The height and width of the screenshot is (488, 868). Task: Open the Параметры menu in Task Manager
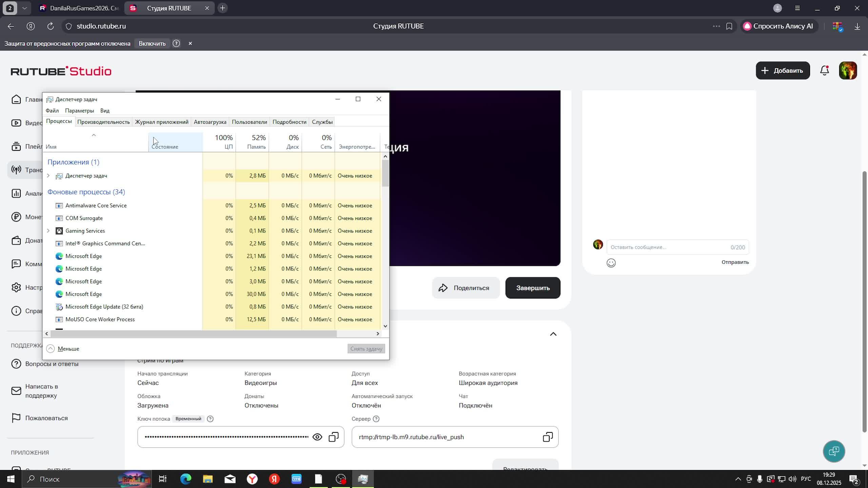[x=79, y=110]
